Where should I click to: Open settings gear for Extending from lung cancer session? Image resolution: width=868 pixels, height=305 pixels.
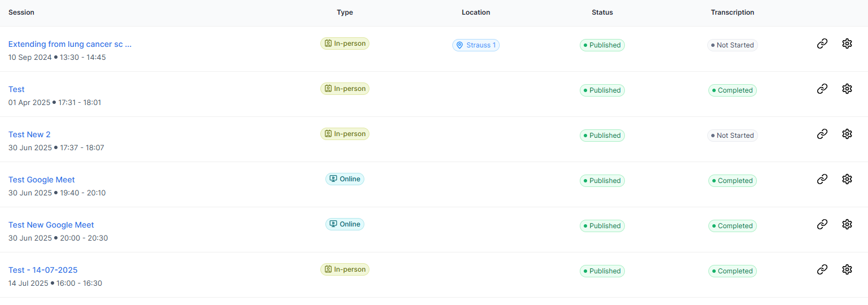coord(847,43)
